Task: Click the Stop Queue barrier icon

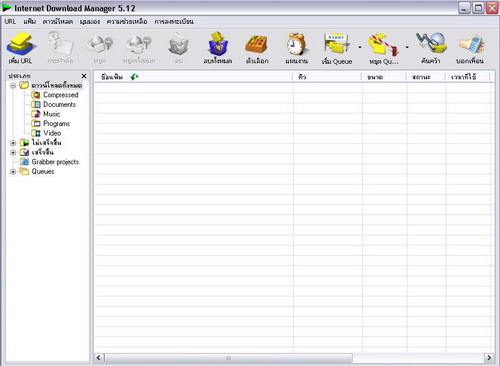Action: coord(383,44)
